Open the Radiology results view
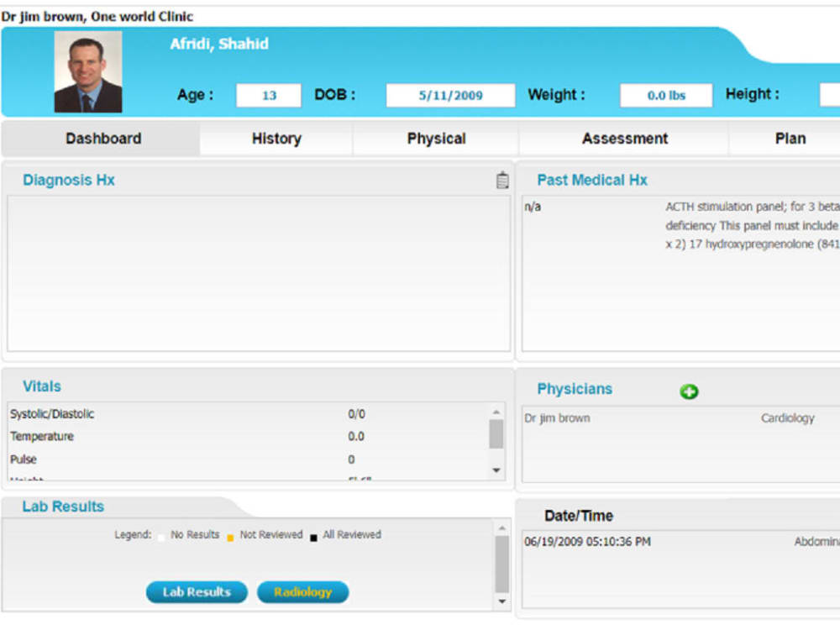Image resolution: width=840 pixels, height=630 pixels. [x=302, y=591]
